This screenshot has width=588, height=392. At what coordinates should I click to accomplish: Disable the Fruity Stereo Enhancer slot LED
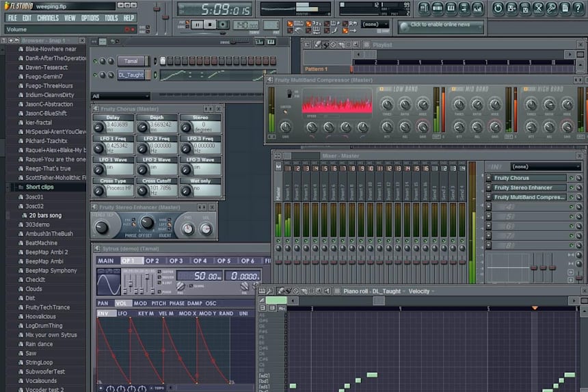tap(572, 187)
